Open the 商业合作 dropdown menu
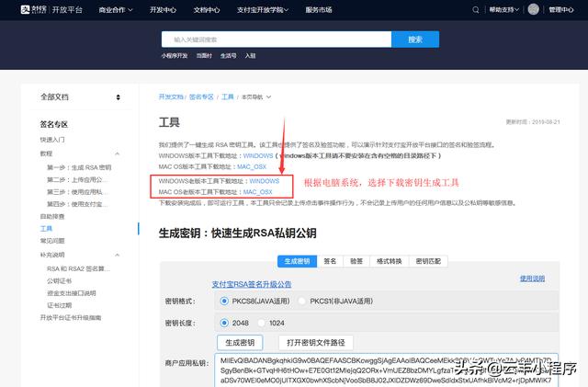This screenshot has width=588, height=387. coord(116,10)
